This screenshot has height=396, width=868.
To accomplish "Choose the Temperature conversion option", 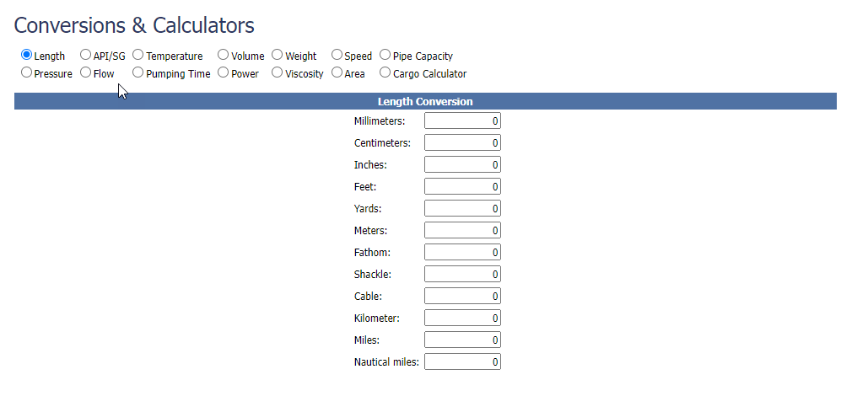I will point(138,56).
